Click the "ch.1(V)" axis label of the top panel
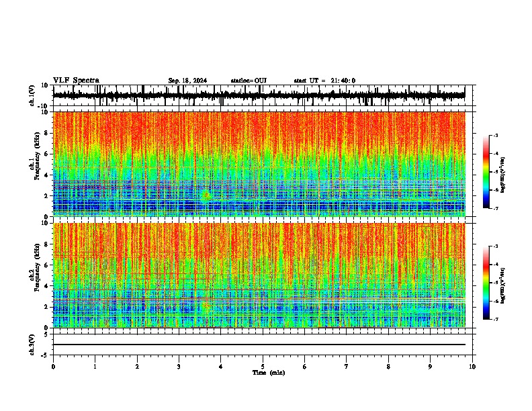This screenshot has height=411, width=532. coord(32,95)
